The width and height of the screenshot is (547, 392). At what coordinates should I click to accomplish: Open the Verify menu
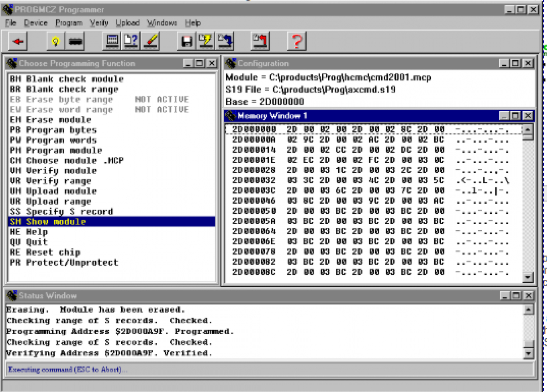[x=99, y=23]
